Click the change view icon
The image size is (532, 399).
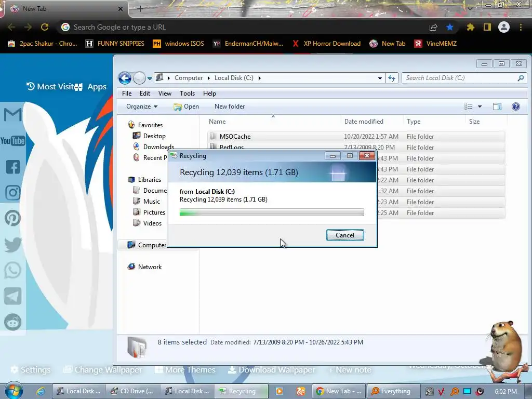pyautogui.click(x=468, y=107)
